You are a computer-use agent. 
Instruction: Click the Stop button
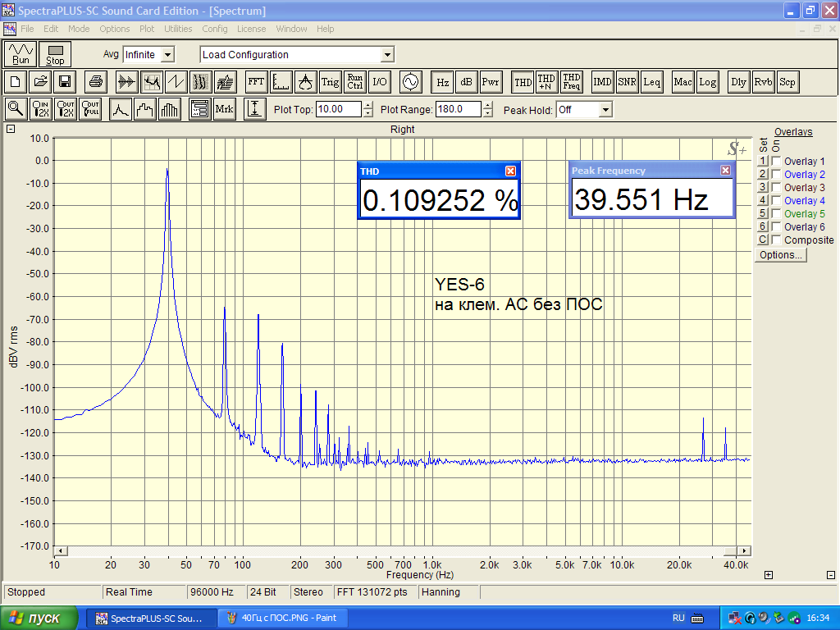[55, 55]
